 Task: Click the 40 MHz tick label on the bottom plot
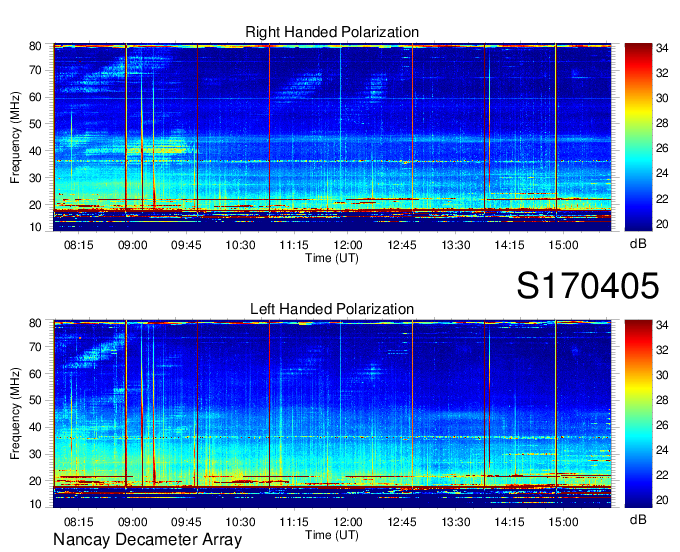click(x=35, y=427)
